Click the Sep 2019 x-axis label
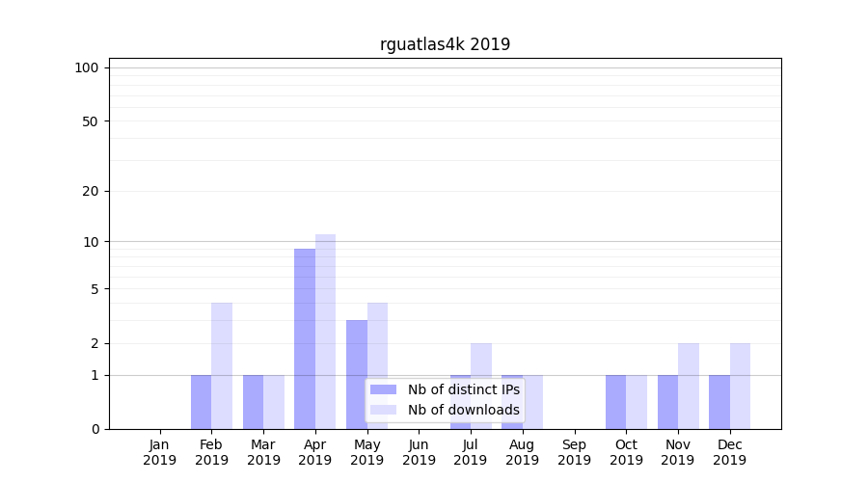 (574, 452)
